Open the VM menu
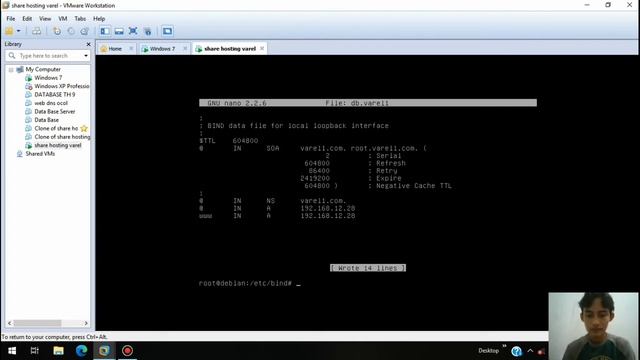Screen dimensions: 640x360 coord(62,19)
